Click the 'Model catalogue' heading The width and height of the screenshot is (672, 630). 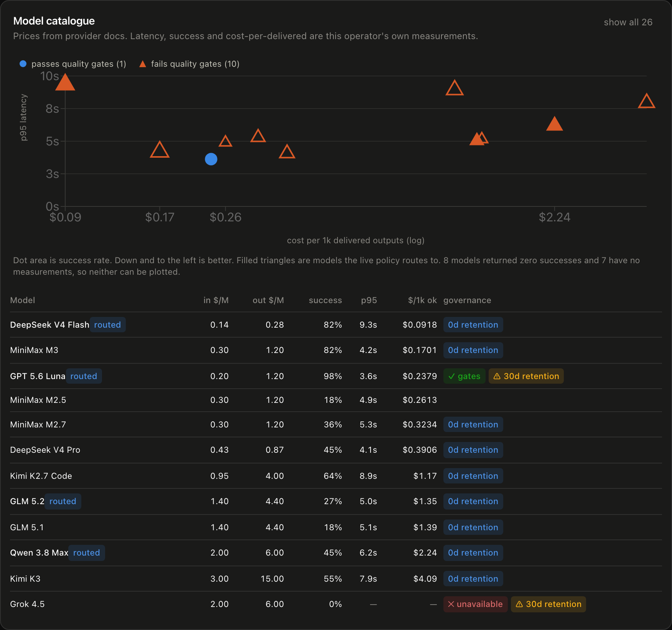tap(54, 21)
